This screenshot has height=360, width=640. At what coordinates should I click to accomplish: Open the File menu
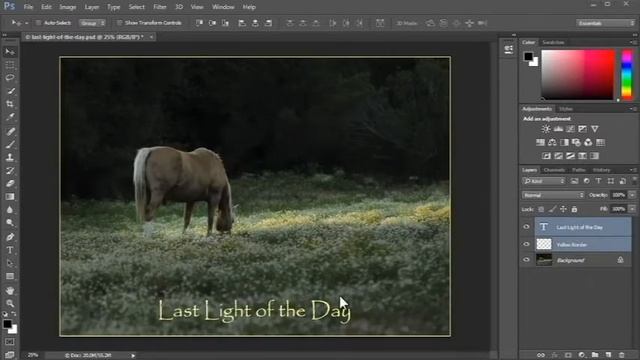pos(28,7)
